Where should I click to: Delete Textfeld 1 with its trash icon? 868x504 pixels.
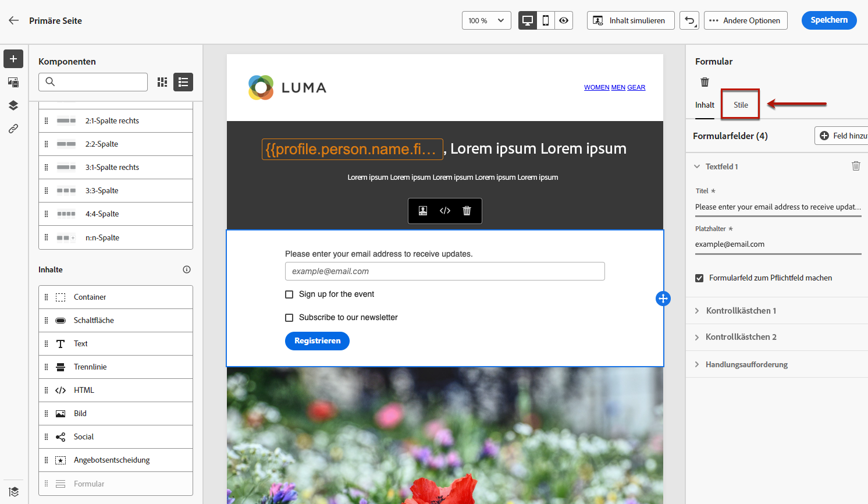(856, 166)
